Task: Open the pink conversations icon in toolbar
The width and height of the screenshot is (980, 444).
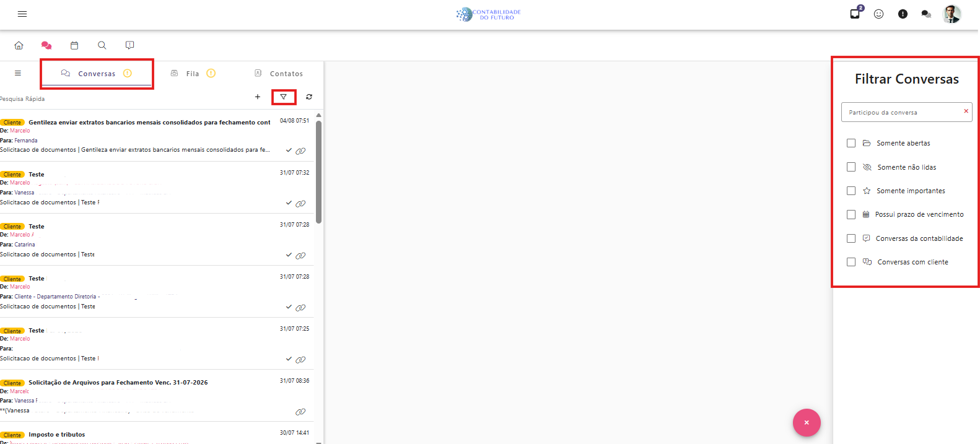Action: click(46, 45)
